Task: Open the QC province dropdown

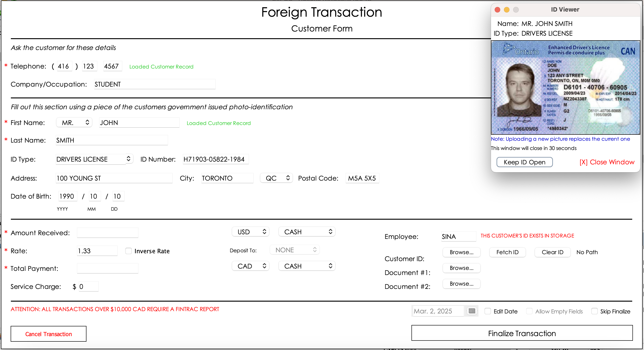Action: tap(276, 178)
